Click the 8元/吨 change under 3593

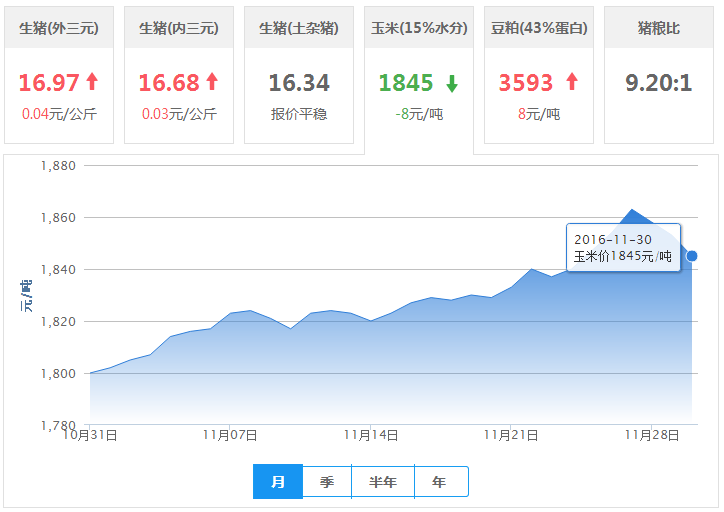click(539, 114)
